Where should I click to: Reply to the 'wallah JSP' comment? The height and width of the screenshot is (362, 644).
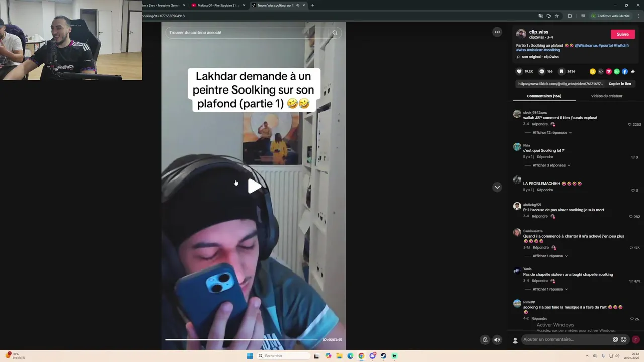pyautogui.click(x=539, y=124)
